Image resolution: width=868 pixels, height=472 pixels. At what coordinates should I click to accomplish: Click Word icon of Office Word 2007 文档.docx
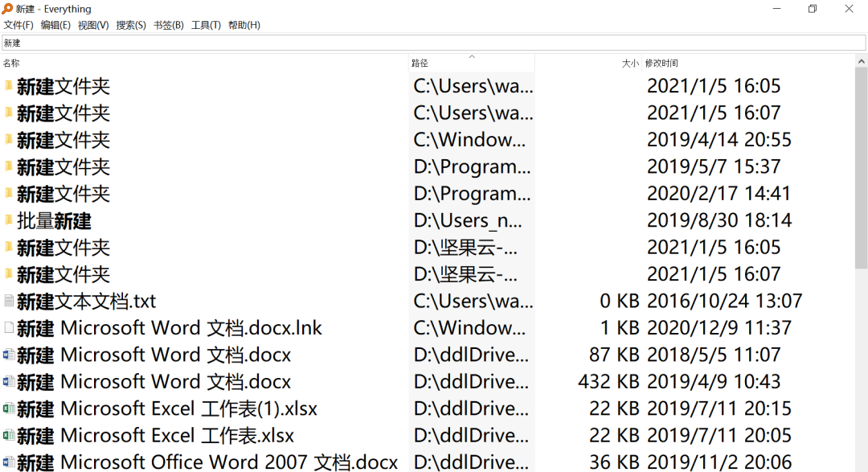[x=8, y=462]
